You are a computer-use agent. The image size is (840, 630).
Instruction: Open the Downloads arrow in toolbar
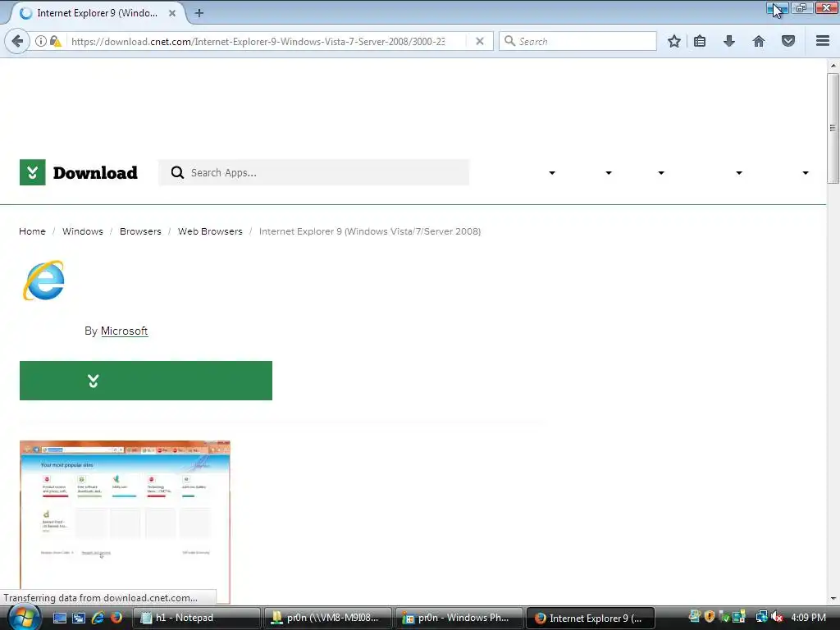coord(729,41)
